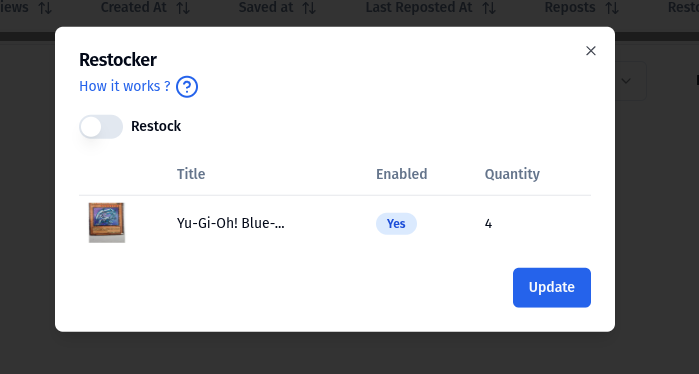Image resolution: width=699 pixels, height=374 pixels.
Task: Select the Yu-Gi-Oh! Blue-... item title
Action: tap(230, 223)
